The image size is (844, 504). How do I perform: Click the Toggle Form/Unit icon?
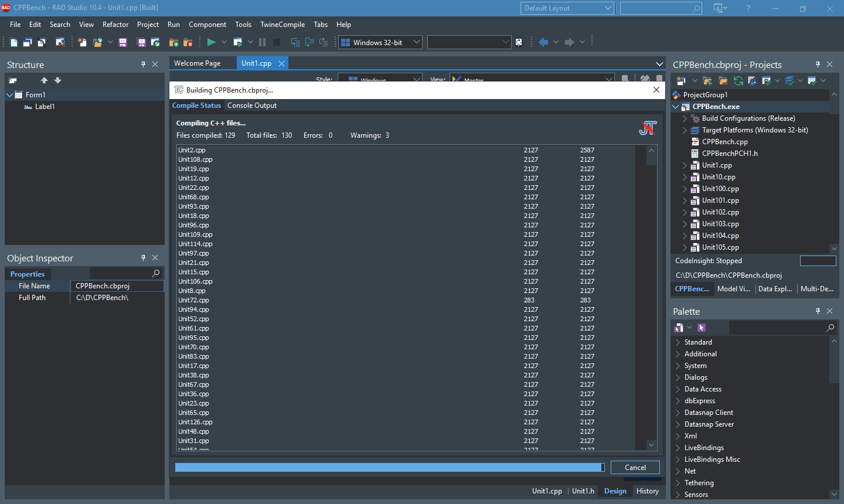[42, 42]
